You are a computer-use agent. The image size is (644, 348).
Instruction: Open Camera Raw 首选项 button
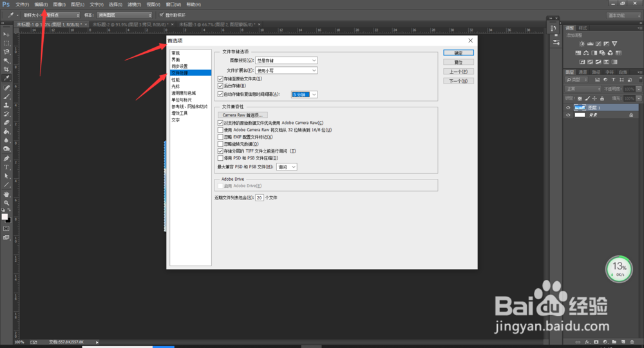243,115
